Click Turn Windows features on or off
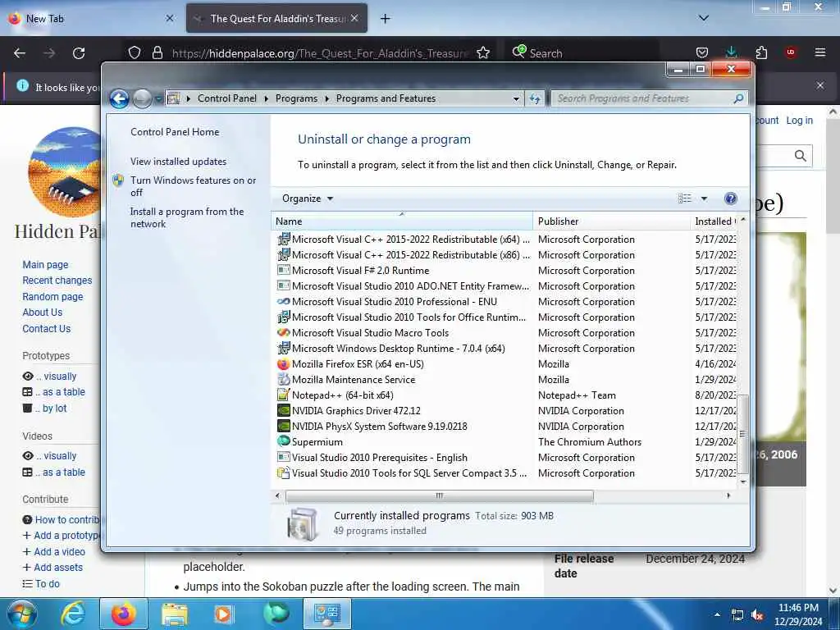840x630 pixels. 194,186
